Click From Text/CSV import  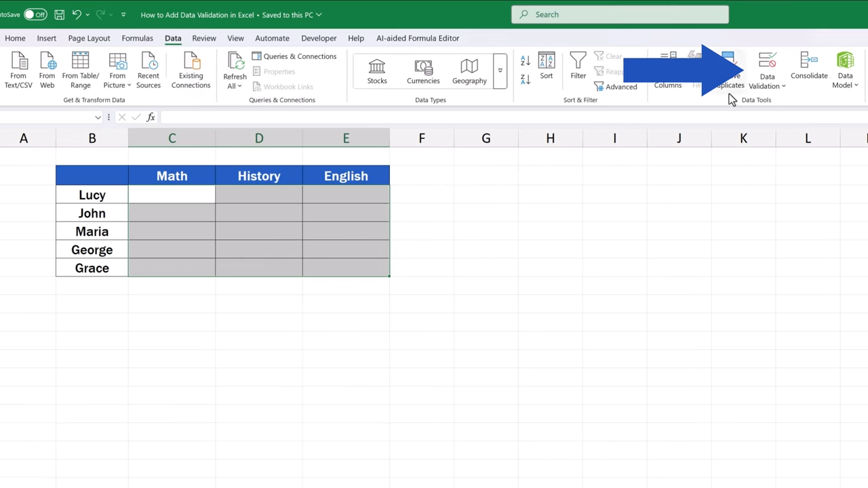(18, 71)
